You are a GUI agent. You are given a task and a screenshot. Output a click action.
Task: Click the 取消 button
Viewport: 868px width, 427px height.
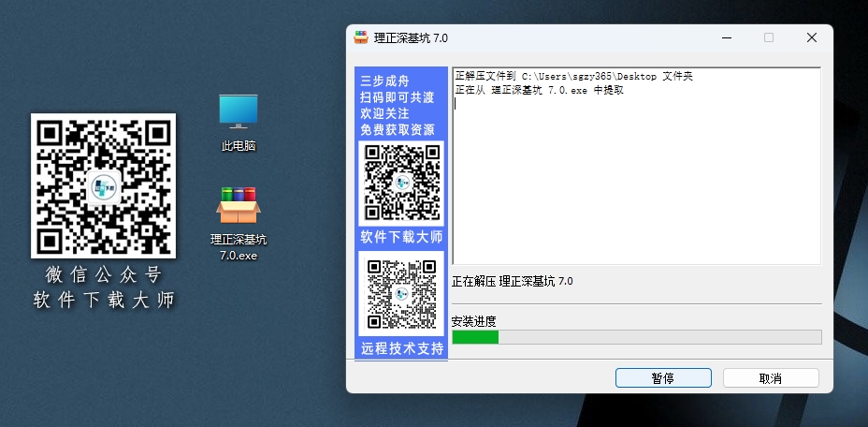[x=771, y=378]
